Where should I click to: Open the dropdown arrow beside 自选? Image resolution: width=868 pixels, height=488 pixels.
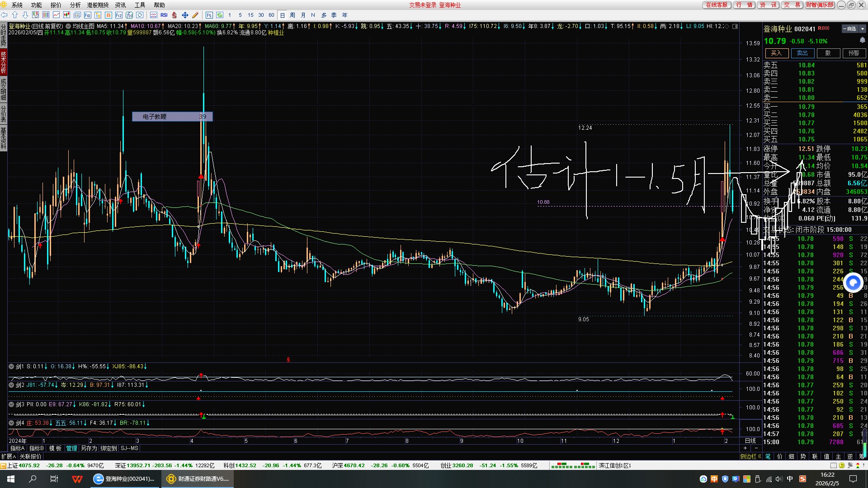[862, 28]
